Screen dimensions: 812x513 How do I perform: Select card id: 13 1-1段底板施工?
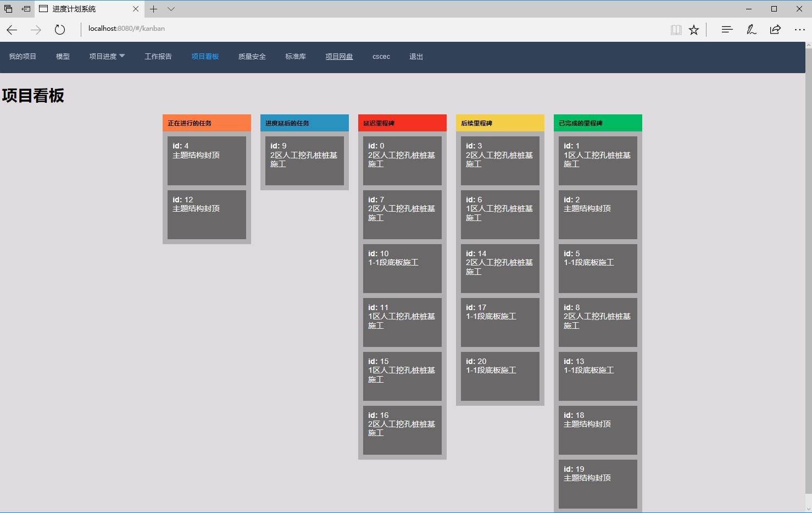click(598, 376)
